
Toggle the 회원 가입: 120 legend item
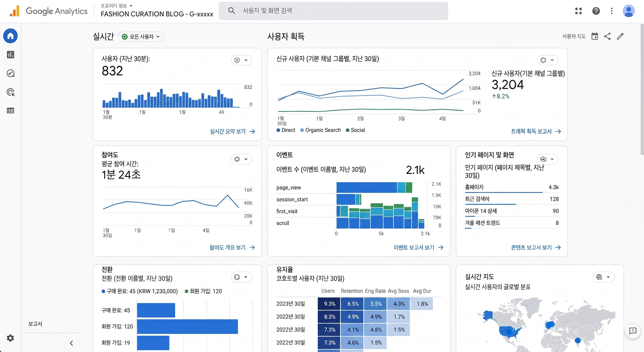pos(203,291)
